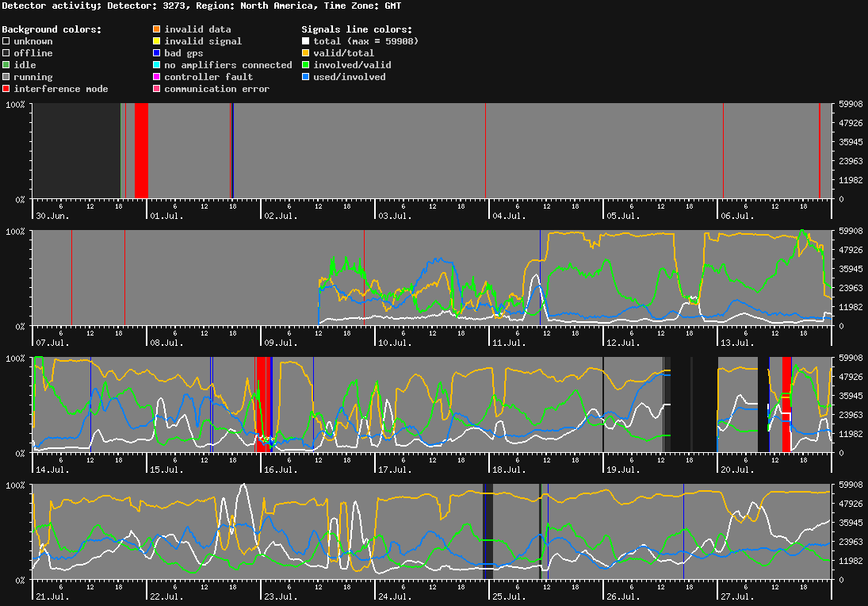Click the blue bad-gps line on 11 July

[x=541, y=278]
